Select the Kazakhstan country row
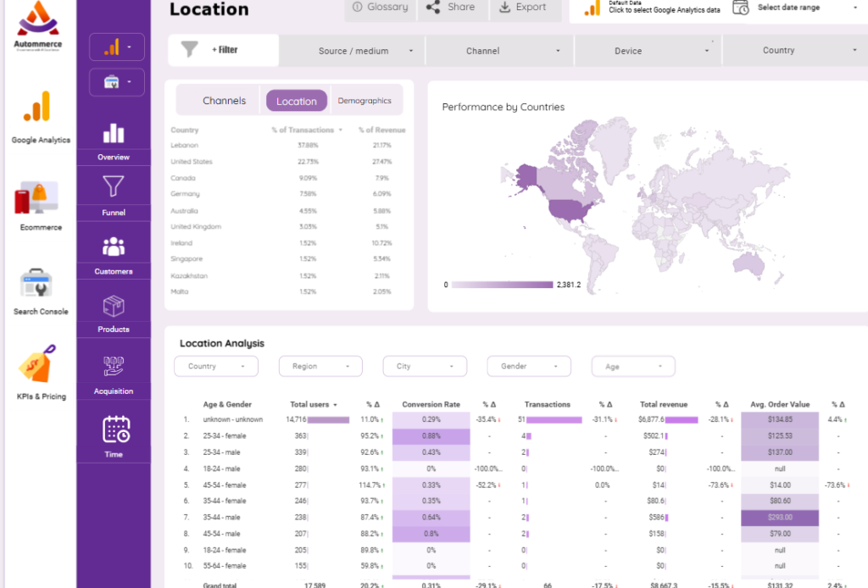This screenshot has width=868, height=588. 288,275
